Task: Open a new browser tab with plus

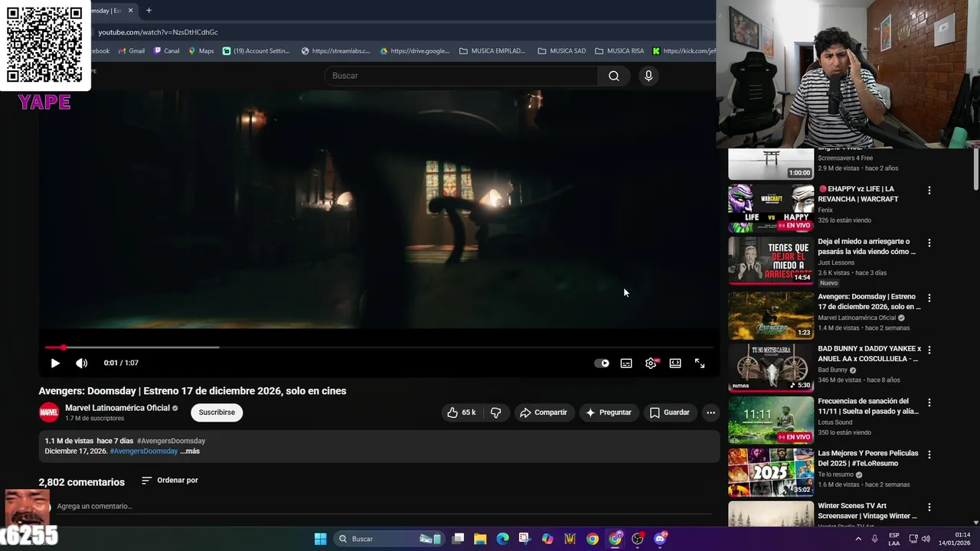Action: (x=149, y=11)
